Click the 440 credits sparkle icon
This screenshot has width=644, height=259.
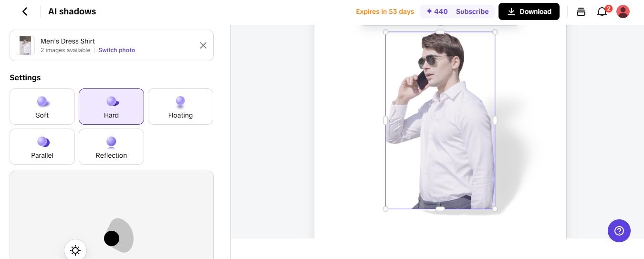pyautogui.click(x=429, y=11)
